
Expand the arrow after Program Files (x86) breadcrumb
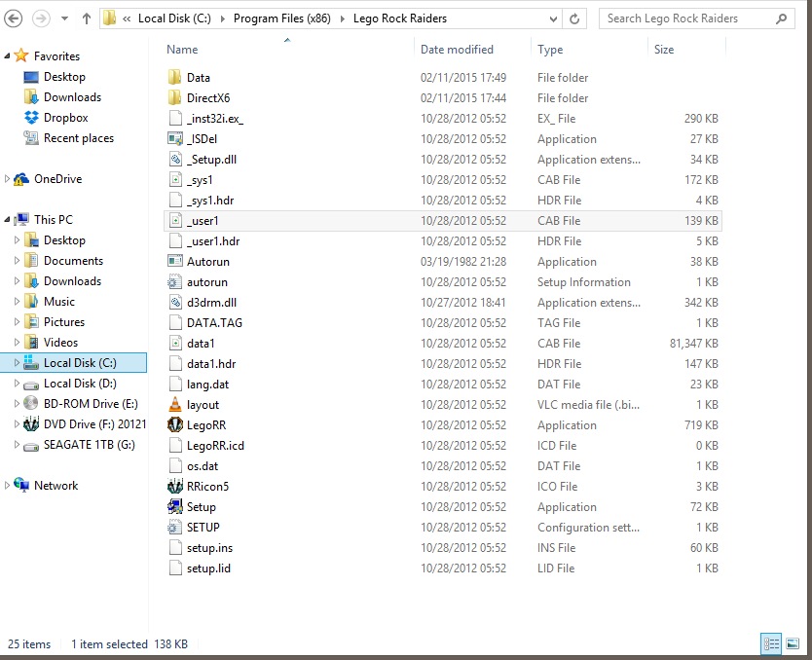(x=343, y=19)
